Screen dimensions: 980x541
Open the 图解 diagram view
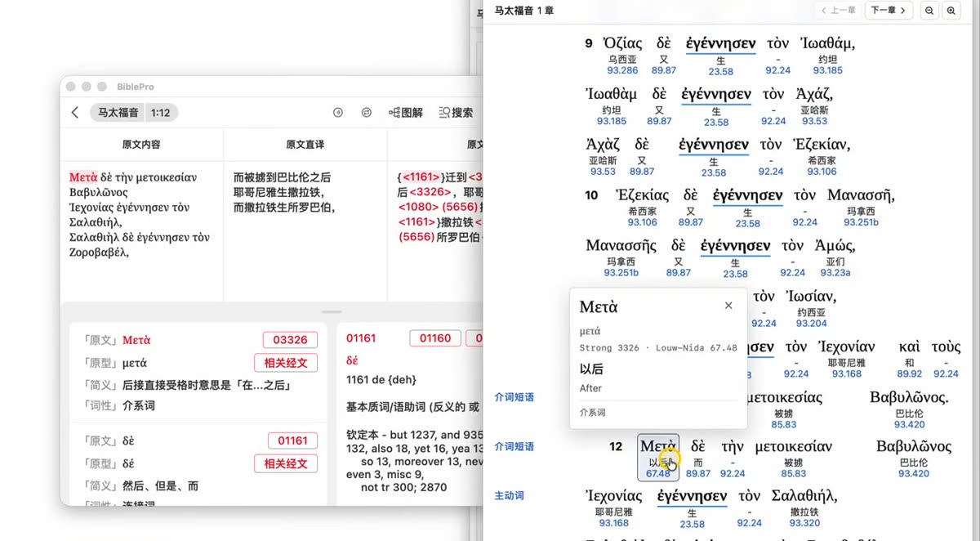click(x=406, y=113)
